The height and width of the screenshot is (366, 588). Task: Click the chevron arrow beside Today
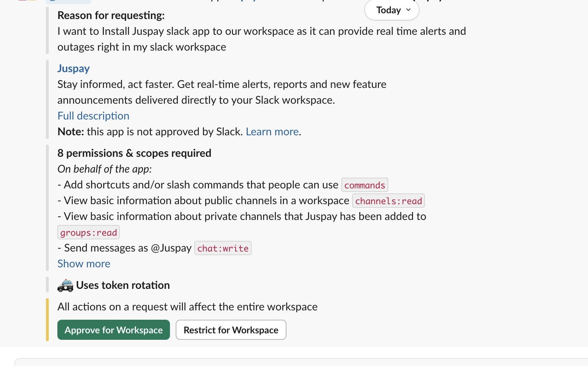[408, 10]
